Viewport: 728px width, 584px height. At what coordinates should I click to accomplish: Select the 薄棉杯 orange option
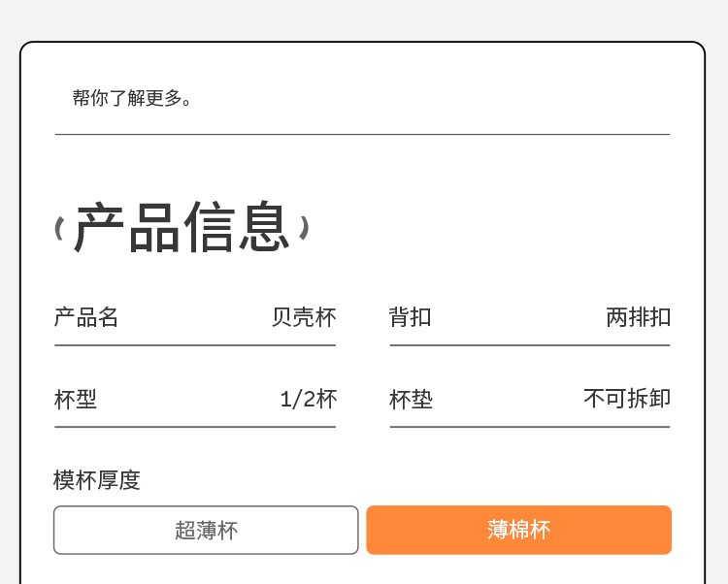click(518, 530)
